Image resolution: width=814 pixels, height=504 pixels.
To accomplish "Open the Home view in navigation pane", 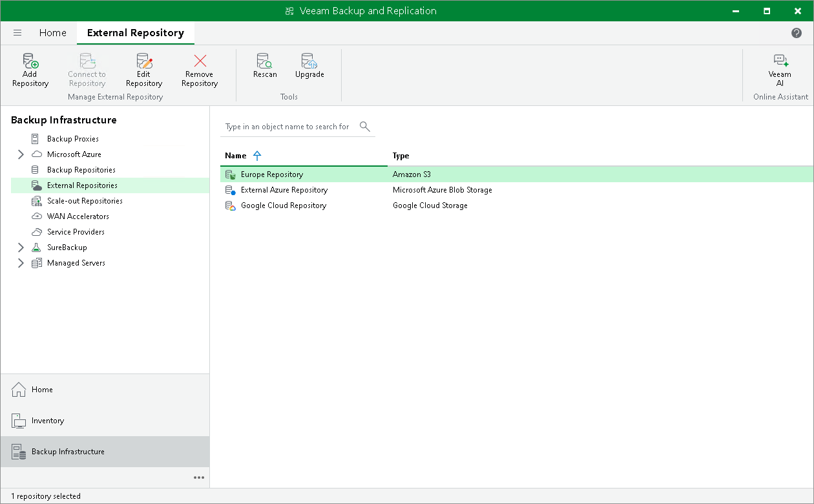I will (x=105, y=390).
